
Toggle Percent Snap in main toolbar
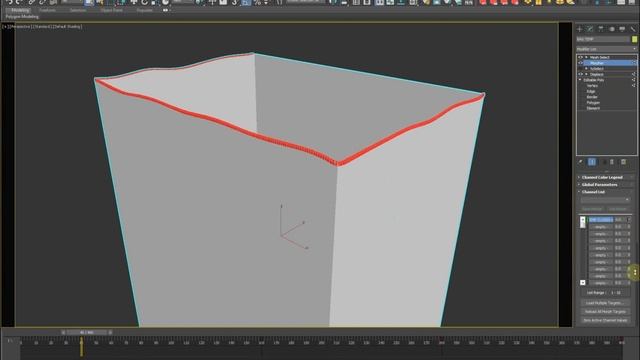pos(257,2)
